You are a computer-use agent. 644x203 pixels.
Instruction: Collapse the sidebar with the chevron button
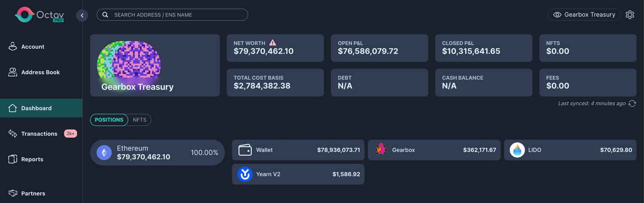pyautogui.click(x=82, y=15)
